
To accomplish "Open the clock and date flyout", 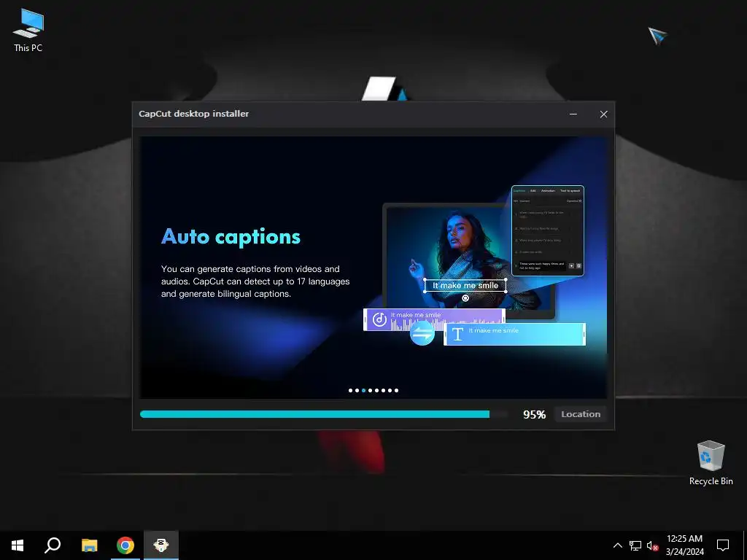I will (684, 545).
